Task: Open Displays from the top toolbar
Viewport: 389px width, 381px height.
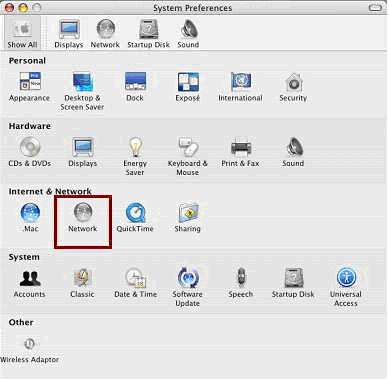Action: coord(69,34)
